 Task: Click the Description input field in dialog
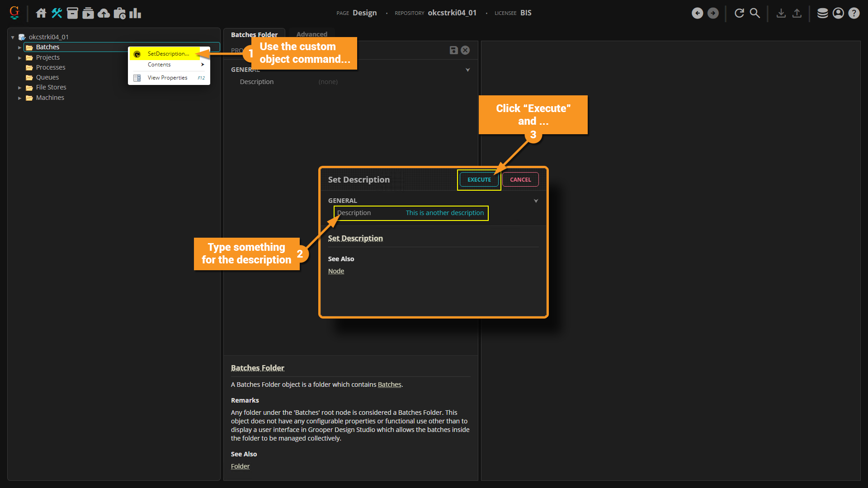coord(444,213)
